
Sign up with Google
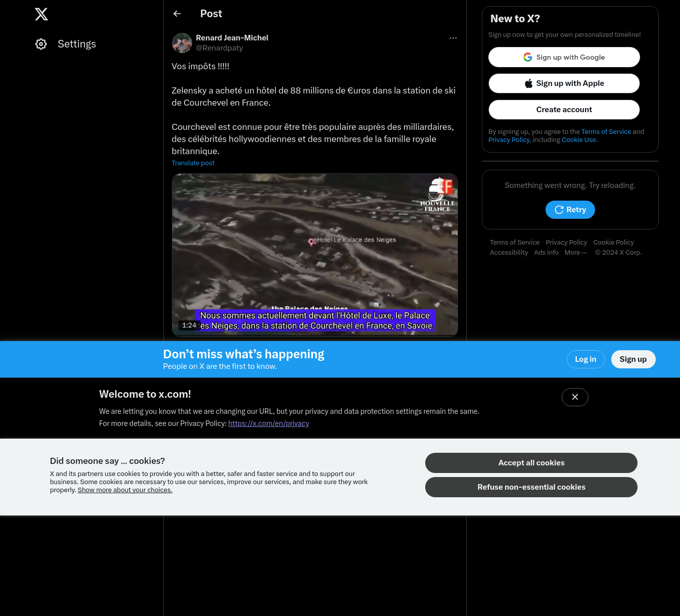[564, 57]
